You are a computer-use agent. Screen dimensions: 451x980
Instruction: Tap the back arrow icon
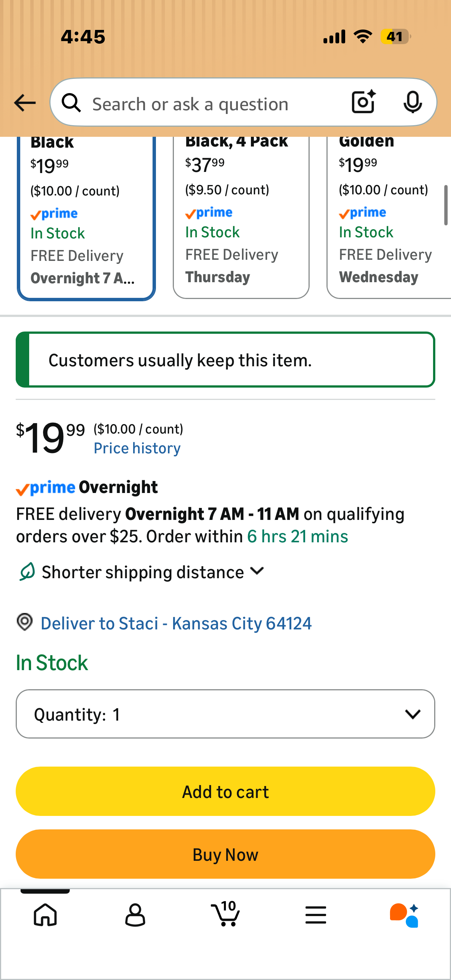coord(25,103)
